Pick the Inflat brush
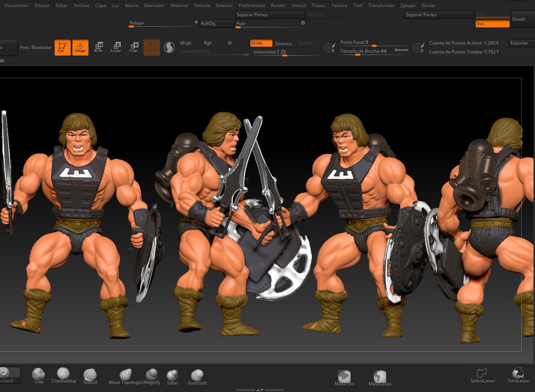535x392 pixels. click(172, 377)
